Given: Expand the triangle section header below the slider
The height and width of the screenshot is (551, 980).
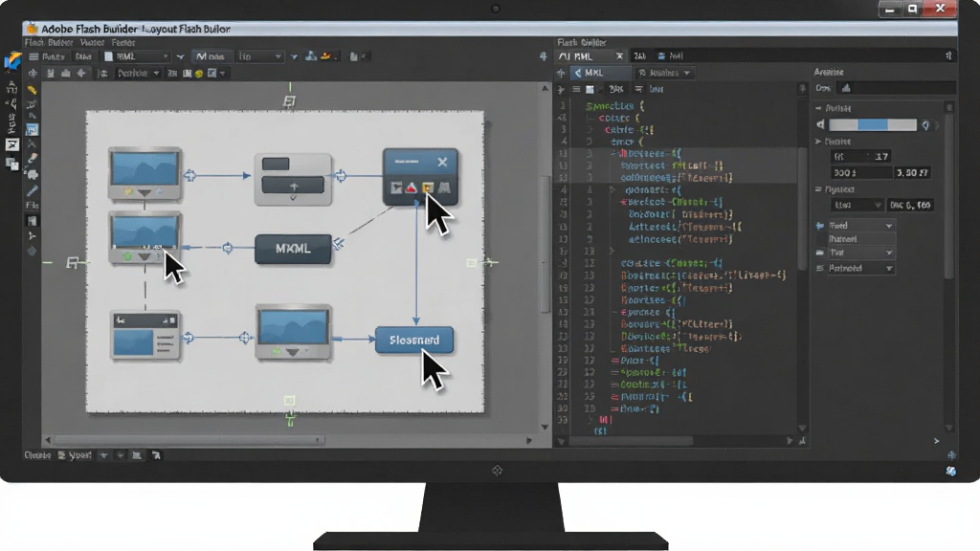Looking at the screenshot, I should [819, 142].
